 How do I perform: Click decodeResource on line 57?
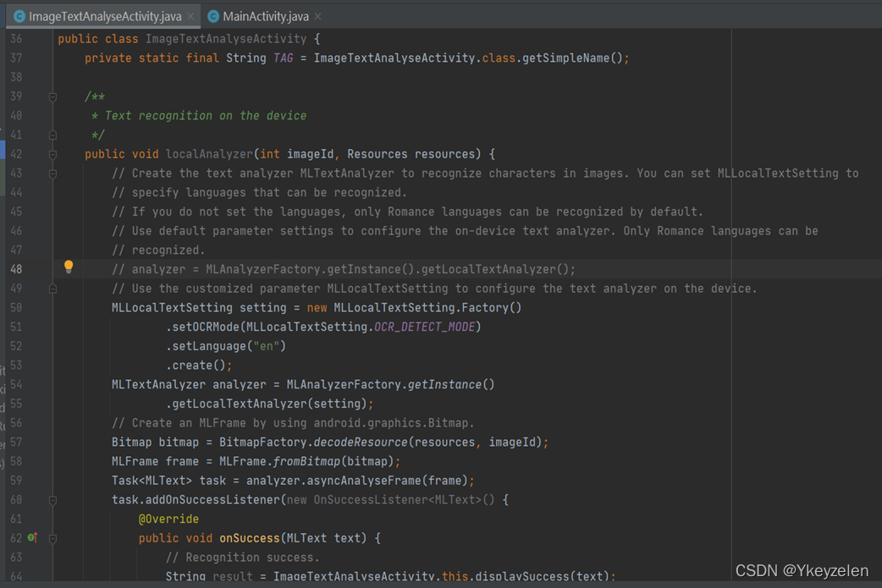361,442
